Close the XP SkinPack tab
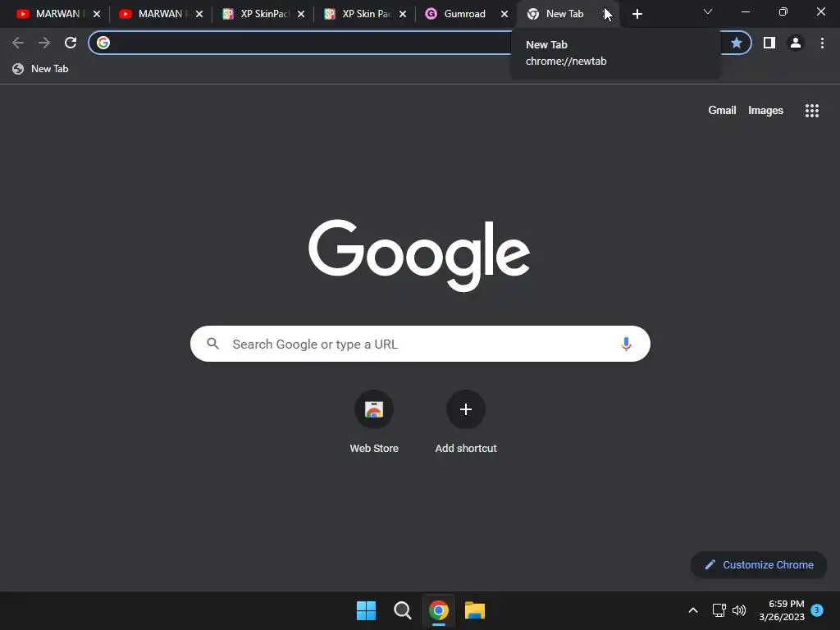Screen dimensions: 840x630 (301, 15)
